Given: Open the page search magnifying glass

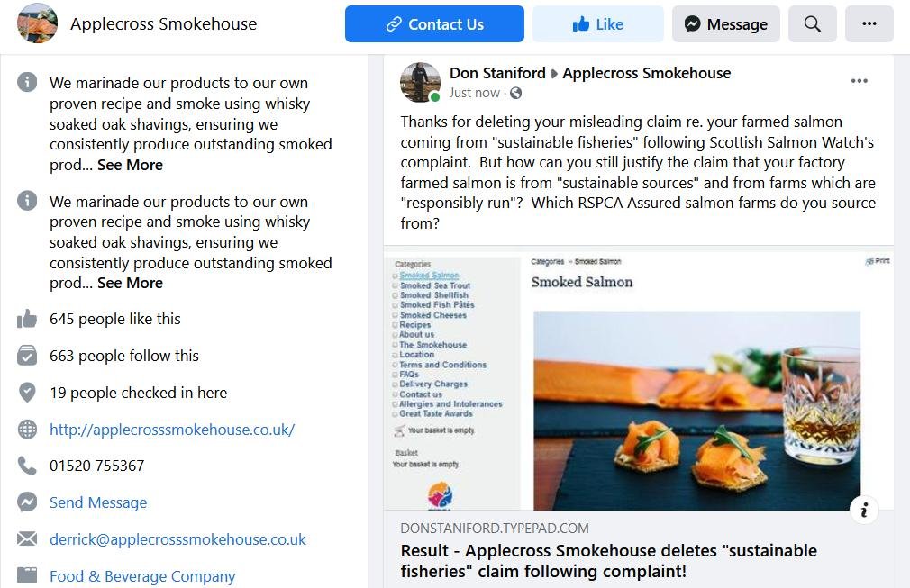Looking at the screenshot, I should (812, 23).
